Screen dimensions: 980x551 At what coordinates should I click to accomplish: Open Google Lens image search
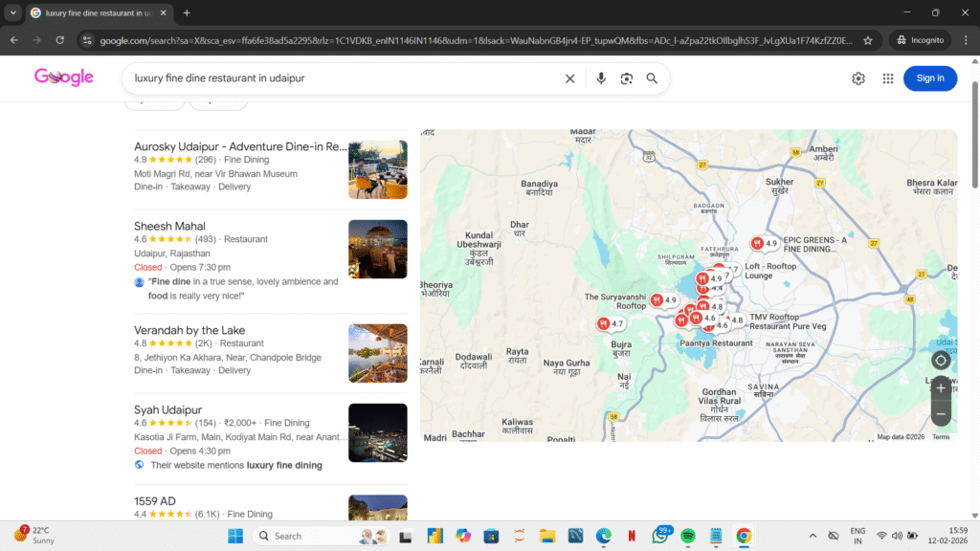[x=627, y=78]
